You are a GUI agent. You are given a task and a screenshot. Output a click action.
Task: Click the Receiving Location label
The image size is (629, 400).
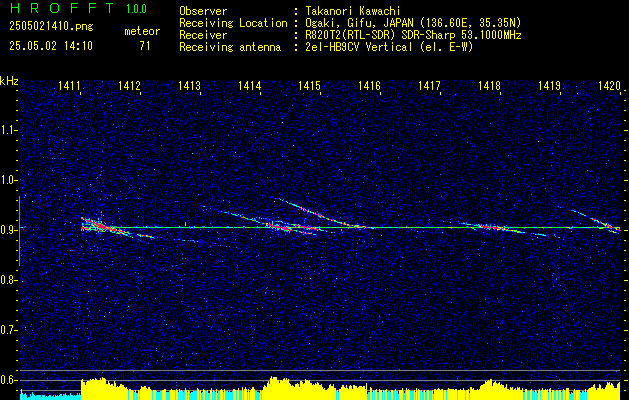233,23
